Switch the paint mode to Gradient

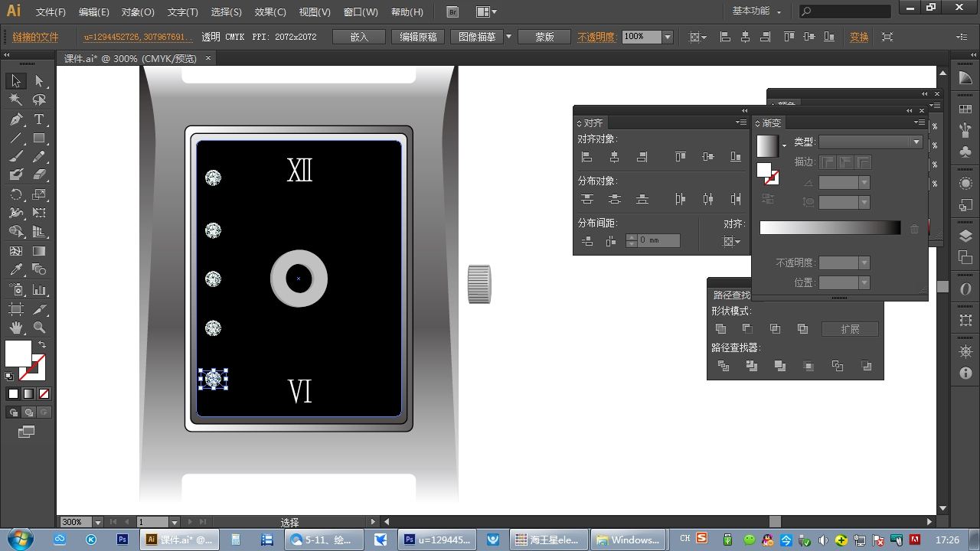(x=28, y=394)
